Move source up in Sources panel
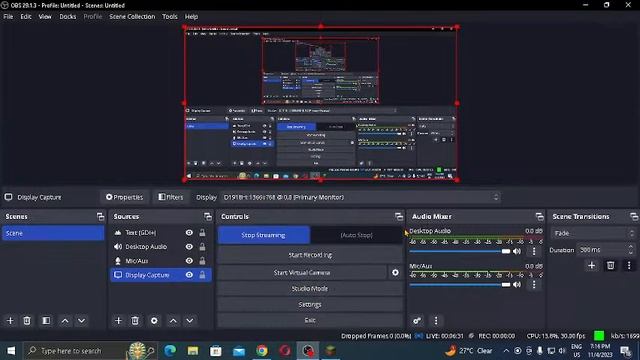Viewport: 640px width, 360px height. click(173, 321)
